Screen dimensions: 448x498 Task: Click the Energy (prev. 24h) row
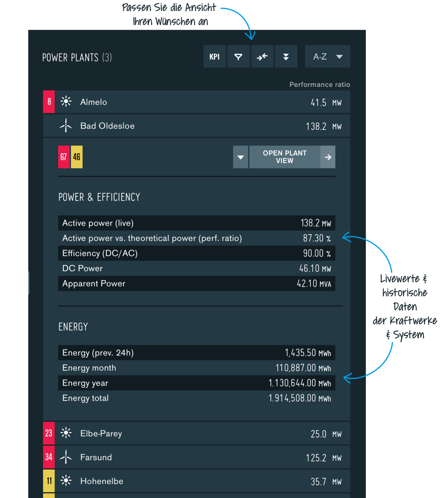click(x=197, y=353)
